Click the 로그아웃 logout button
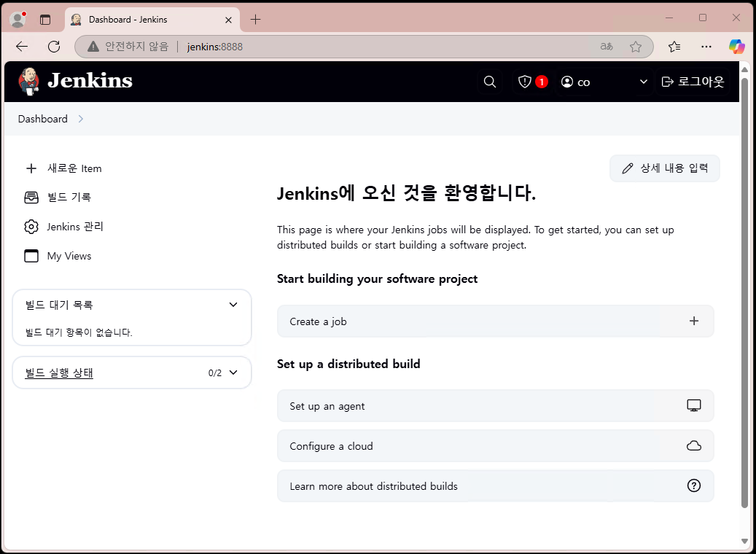The width and height of the screenshot is (756, 554). (693, 82)
